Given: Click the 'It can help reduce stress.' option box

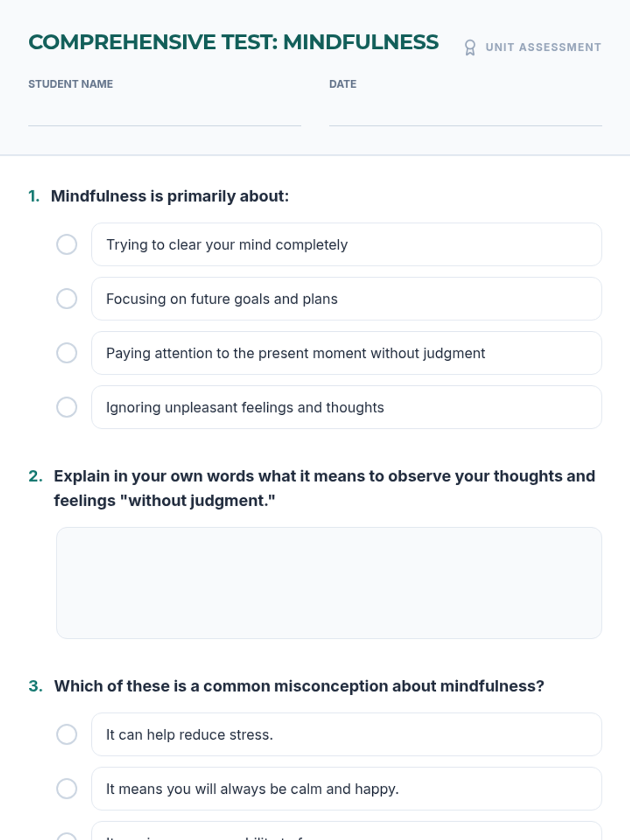Looking at the screenshot, I should [x=346, y=734].
